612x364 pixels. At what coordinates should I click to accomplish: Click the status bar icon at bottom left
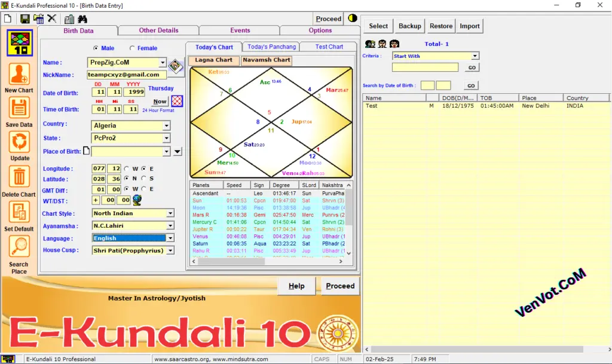coord(8,359)
